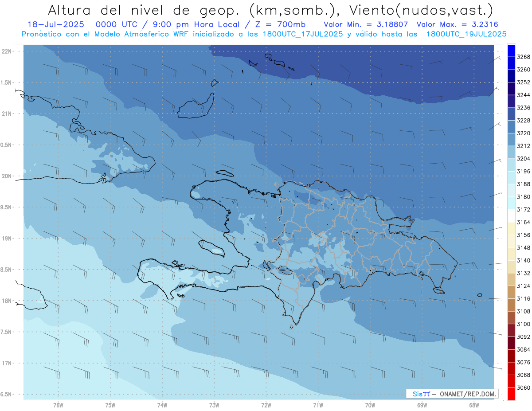The height and width of the screenshot is (411, 532).
Task: Click the 72W longitude axis label
Action: click(x=266, y=405)
